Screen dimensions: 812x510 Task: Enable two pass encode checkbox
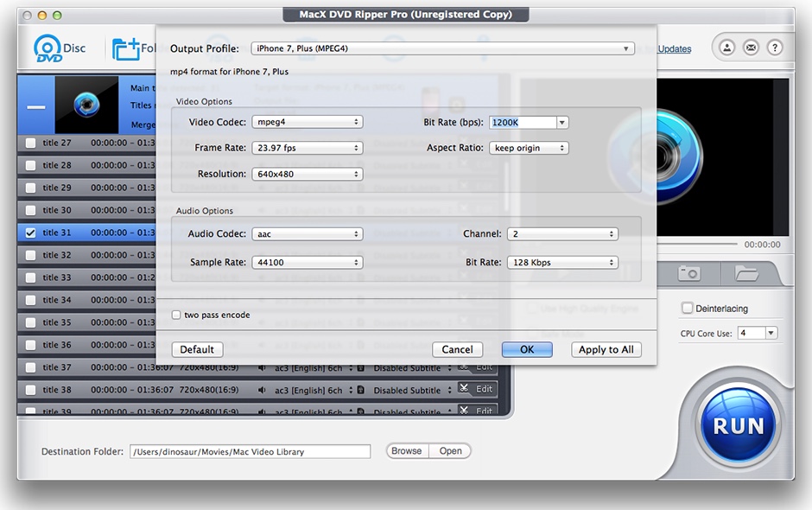click(x=176, y=315)
